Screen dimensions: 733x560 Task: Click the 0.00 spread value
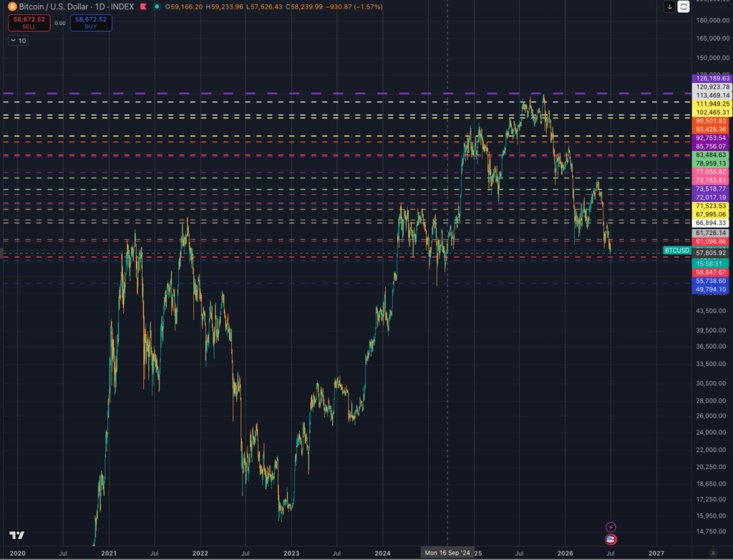[60, 23]
